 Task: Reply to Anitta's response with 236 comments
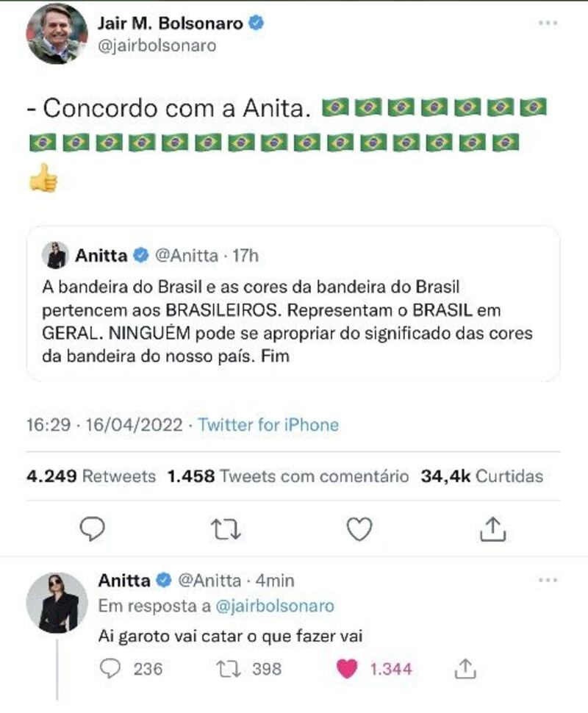point(110,669)
